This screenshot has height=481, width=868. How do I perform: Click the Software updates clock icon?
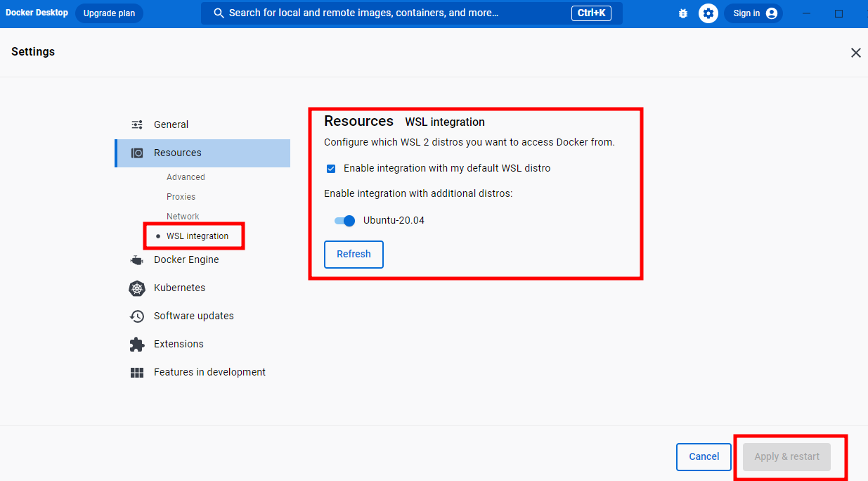pos(137,316)
